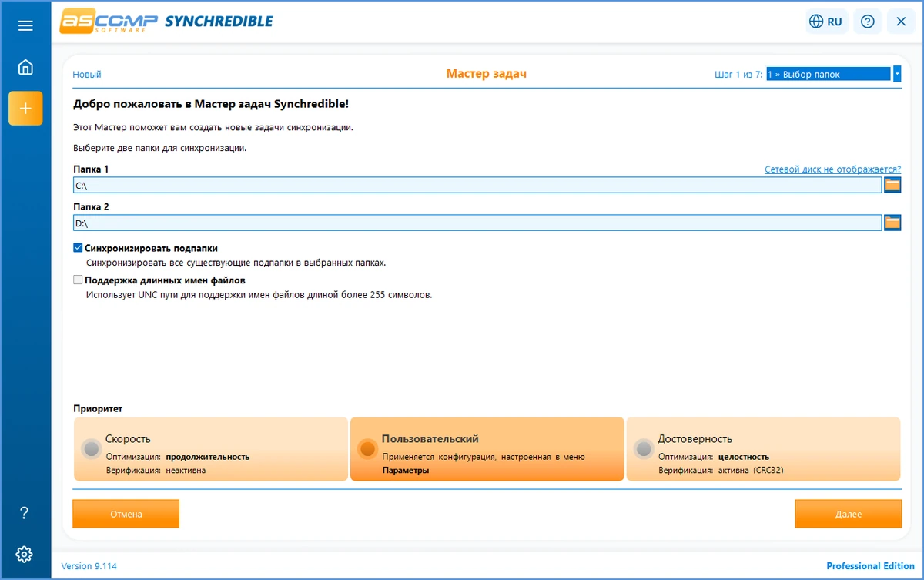924x580 pixels.
Task: Open the step dropdown arrow
Action: pos(897,75)
